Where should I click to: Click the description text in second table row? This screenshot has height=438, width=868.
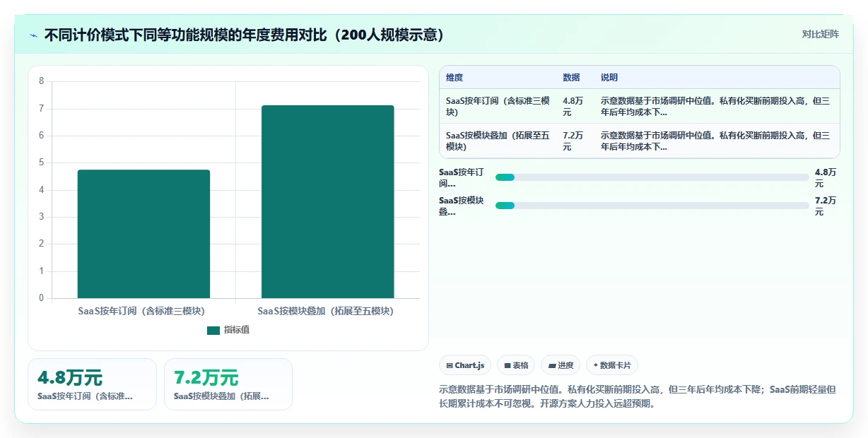tap(715, 141)
